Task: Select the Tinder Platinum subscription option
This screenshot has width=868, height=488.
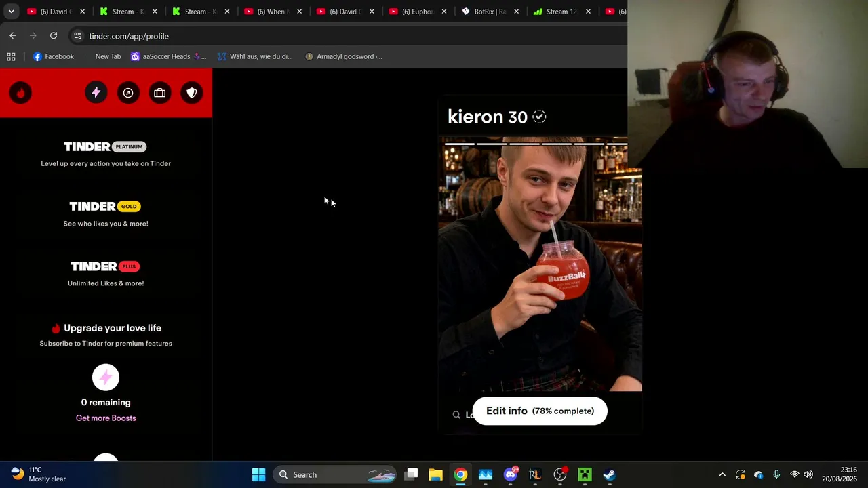Action: [x=106, y=154]
